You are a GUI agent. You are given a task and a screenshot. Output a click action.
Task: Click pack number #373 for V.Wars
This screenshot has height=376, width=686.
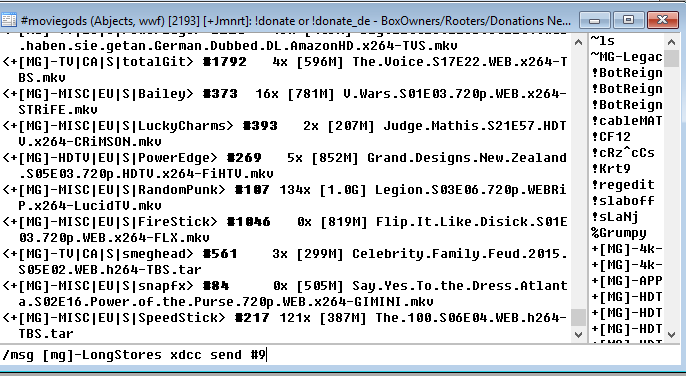[220, 94]
